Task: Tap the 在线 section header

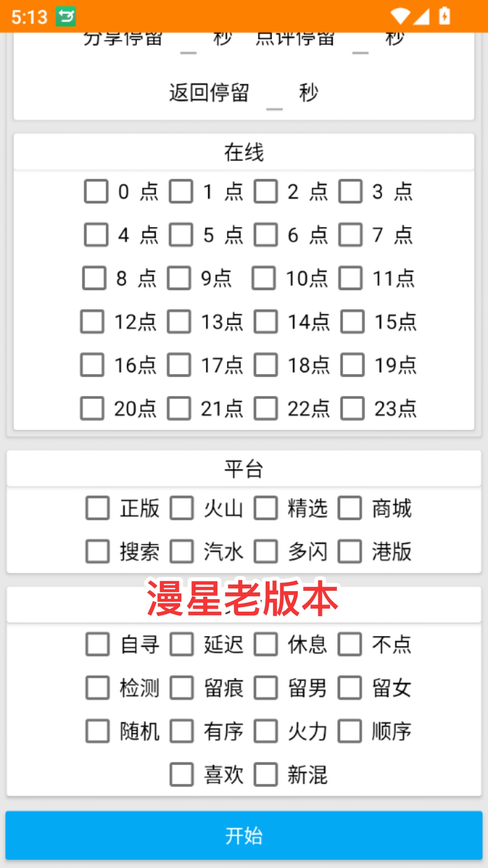Action: point(244,152)
